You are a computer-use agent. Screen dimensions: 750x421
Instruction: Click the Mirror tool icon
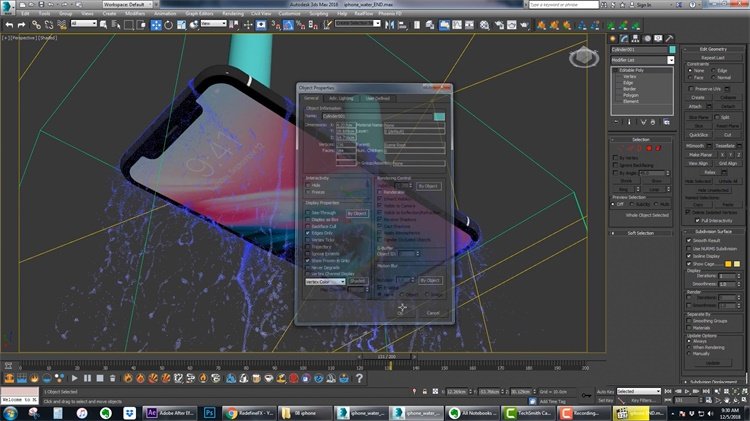390,25
